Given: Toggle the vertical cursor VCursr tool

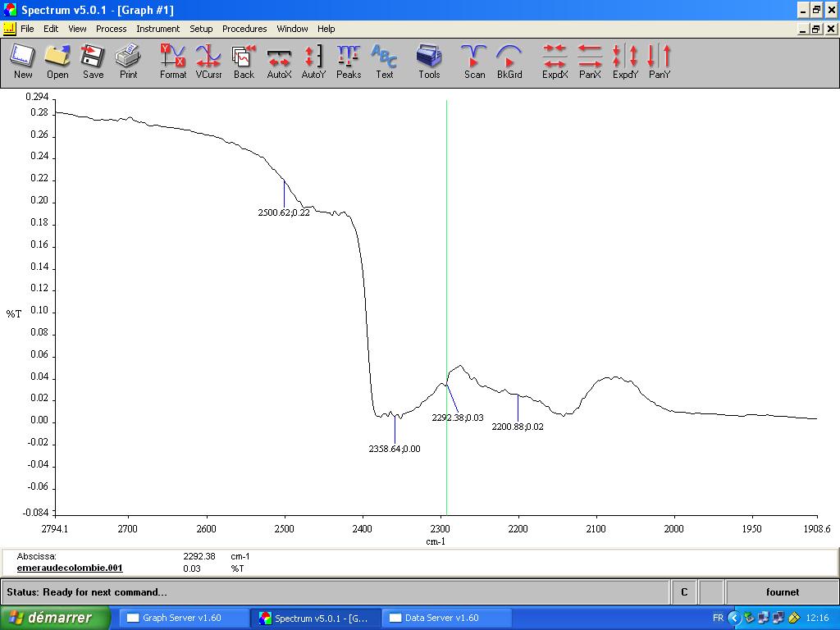Looking at the screenshot, I should (x=208, y=62).
